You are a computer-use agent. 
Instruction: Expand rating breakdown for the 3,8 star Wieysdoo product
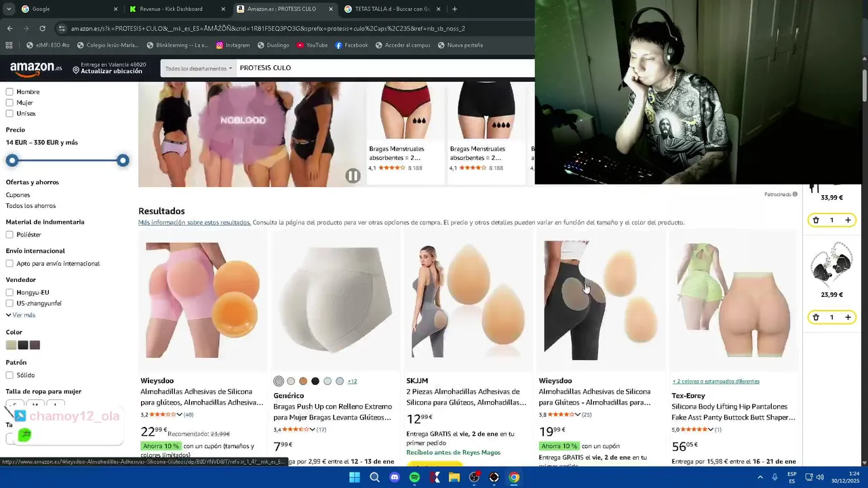(x=578, y=415)
